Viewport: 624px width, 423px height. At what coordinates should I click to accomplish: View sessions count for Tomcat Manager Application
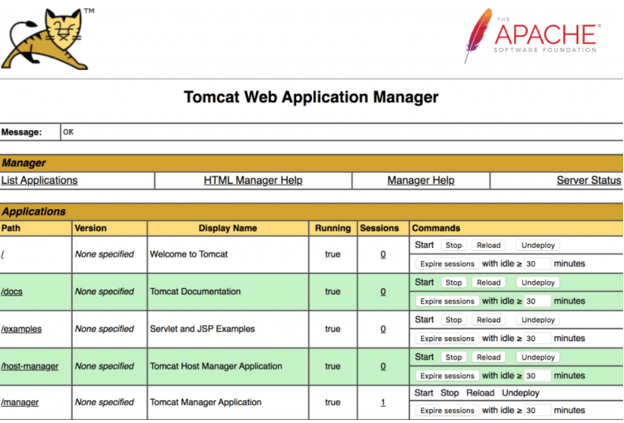(x=383, y=402)
